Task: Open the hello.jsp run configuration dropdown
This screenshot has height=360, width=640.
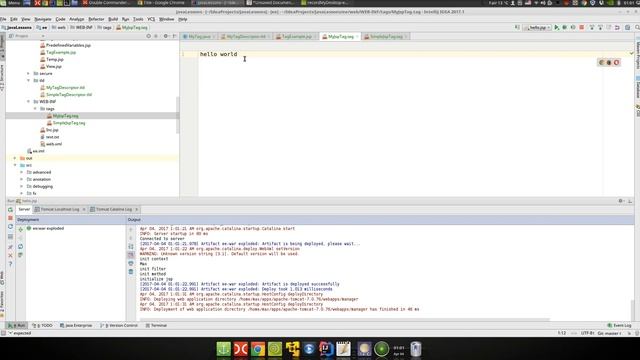Action: click(537, 27)
